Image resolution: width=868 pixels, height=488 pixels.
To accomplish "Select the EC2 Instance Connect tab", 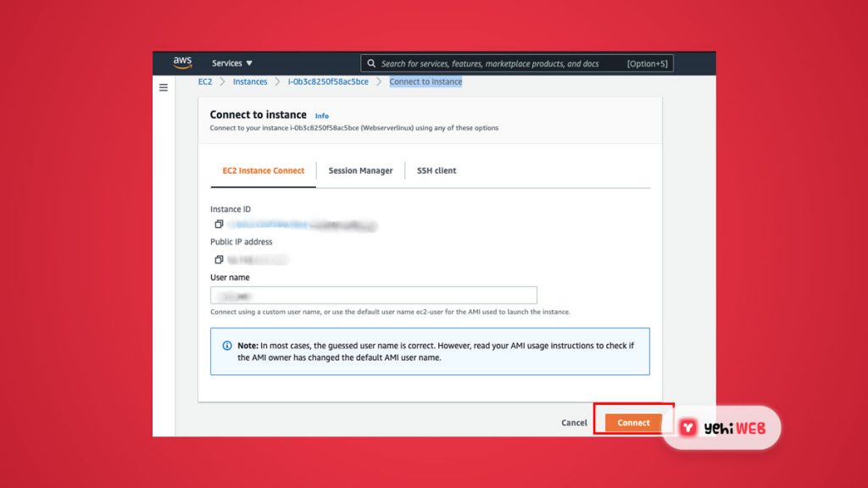I will (x=263, y=170).
